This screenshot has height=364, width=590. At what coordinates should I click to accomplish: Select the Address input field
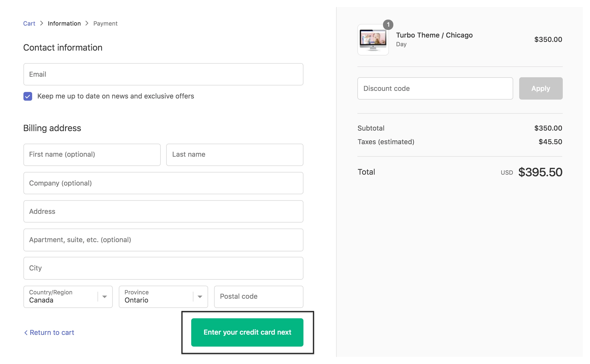pos(163,211)
